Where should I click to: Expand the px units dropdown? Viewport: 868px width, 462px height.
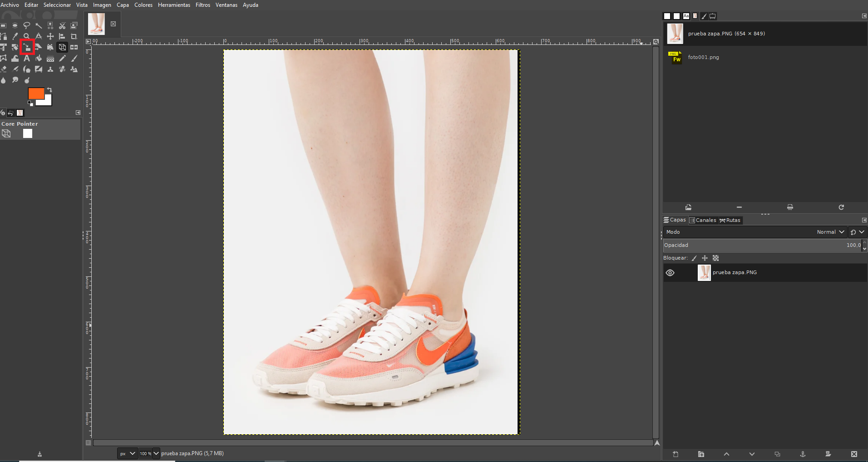[132, 453]
